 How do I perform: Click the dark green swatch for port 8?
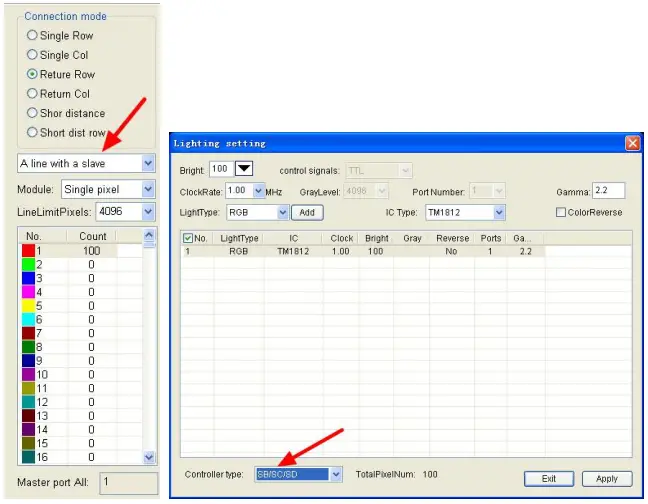[28, 347]
